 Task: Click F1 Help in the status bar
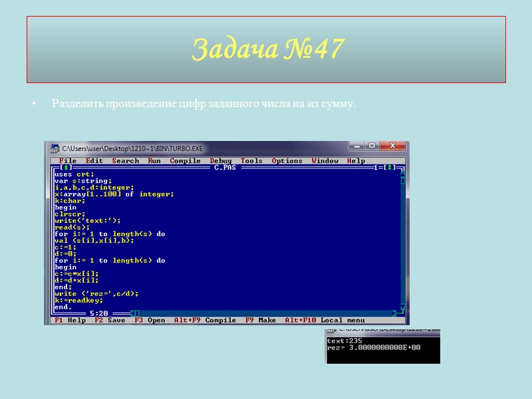(70, 321)
